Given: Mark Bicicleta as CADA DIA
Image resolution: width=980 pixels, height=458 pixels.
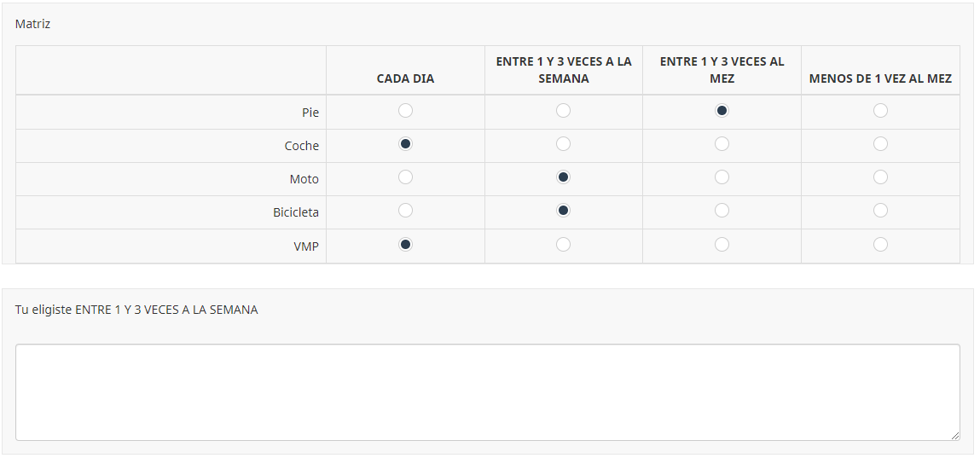Looking at the screenshot, I should click(x=406, y=211).
